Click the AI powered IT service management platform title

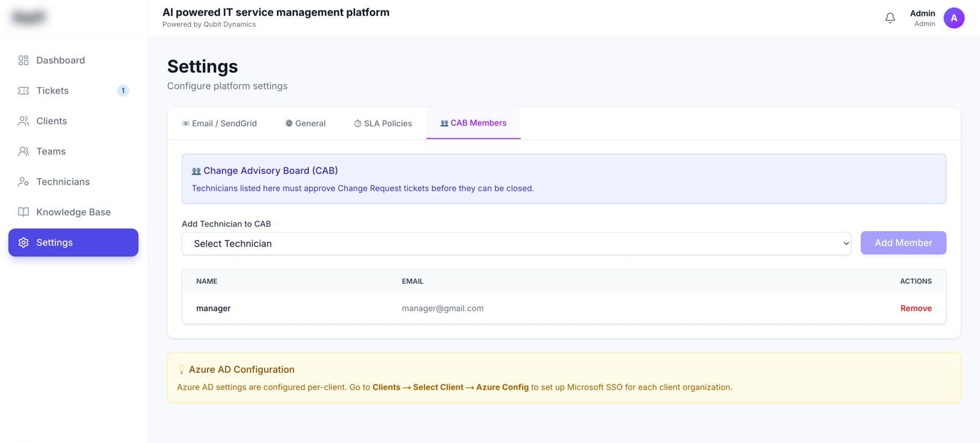[x=276, y=12]
